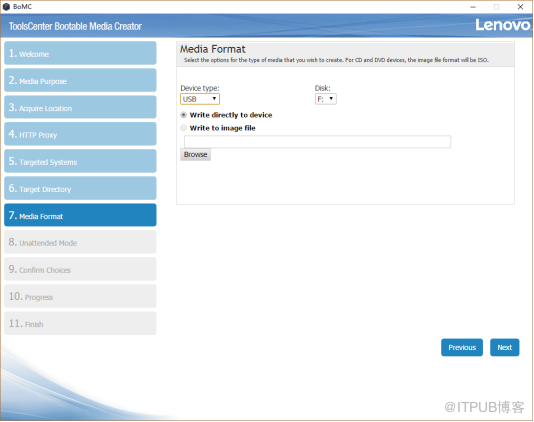
Task: Minimize the BoMC window
Action: [473, 7]
